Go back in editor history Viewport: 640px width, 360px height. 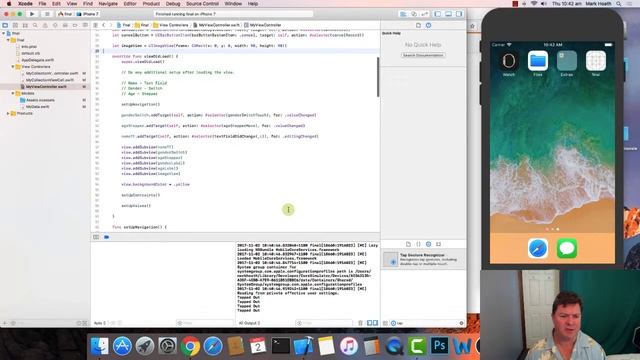pos(104,25)
